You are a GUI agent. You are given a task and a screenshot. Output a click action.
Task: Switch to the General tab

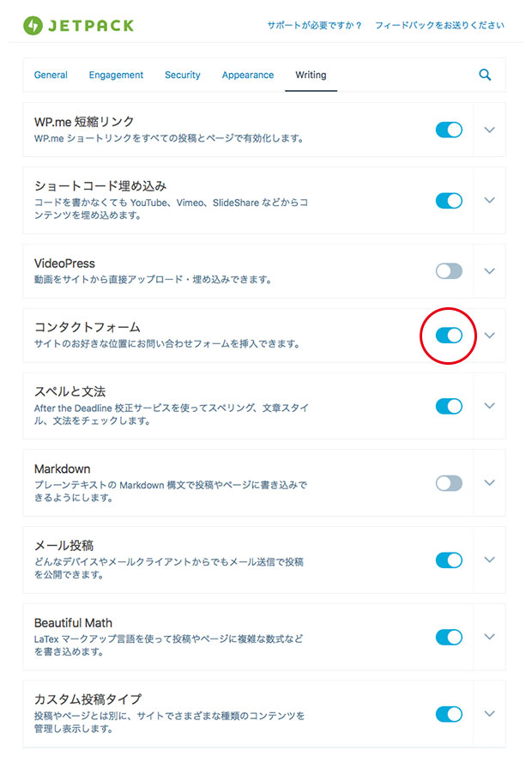(51, 76)
